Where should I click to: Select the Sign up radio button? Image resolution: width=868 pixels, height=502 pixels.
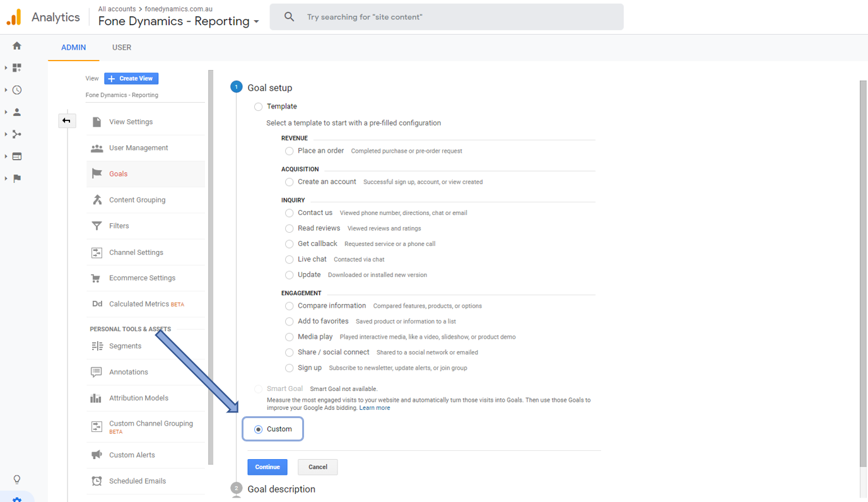click(289, 368)
